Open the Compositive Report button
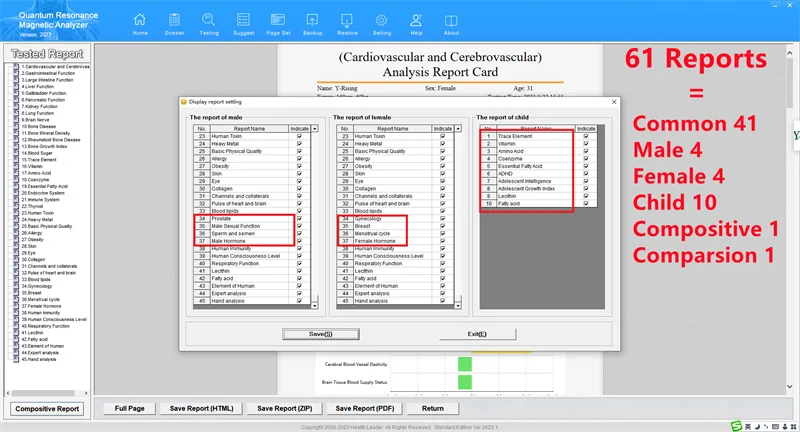 click(47, 409)
